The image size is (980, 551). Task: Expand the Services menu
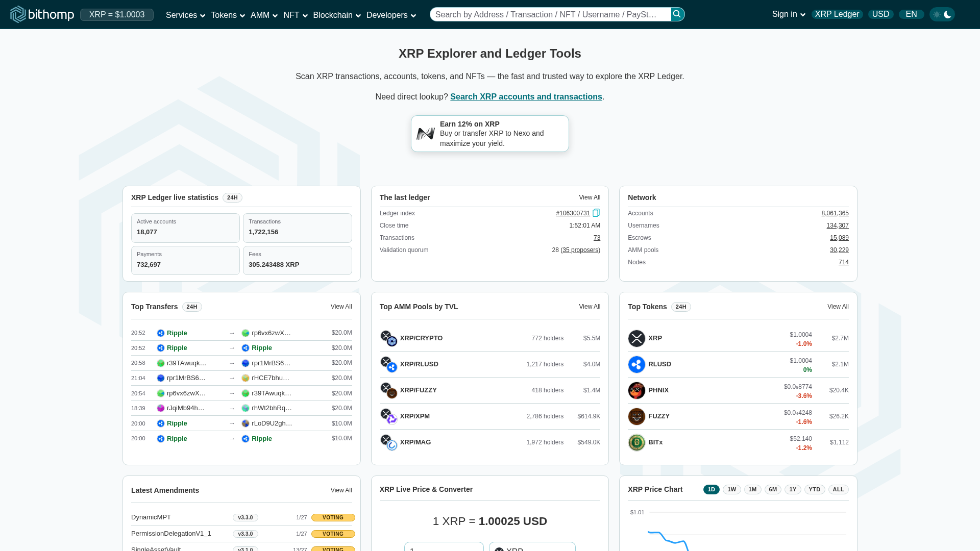(185, 15)
